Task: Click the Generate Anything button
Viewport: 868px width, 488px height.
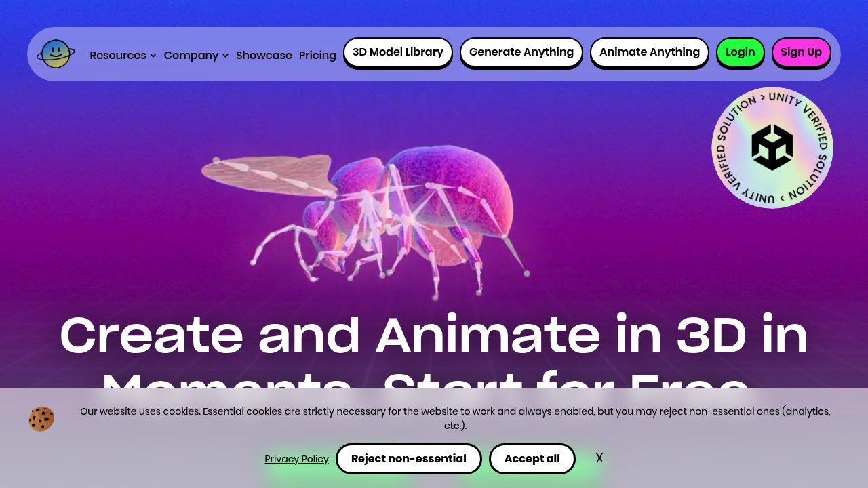Action: (x=521, y=52)
